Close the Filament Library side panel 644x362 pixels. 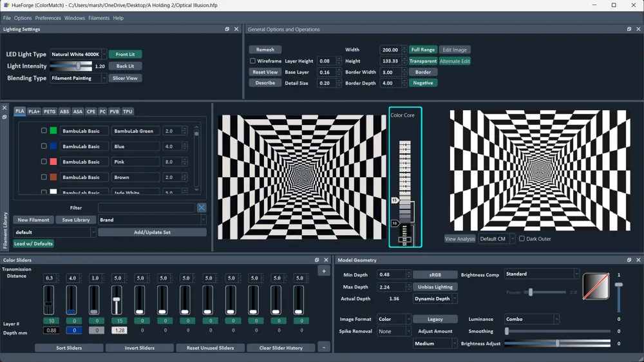[5, 108]
